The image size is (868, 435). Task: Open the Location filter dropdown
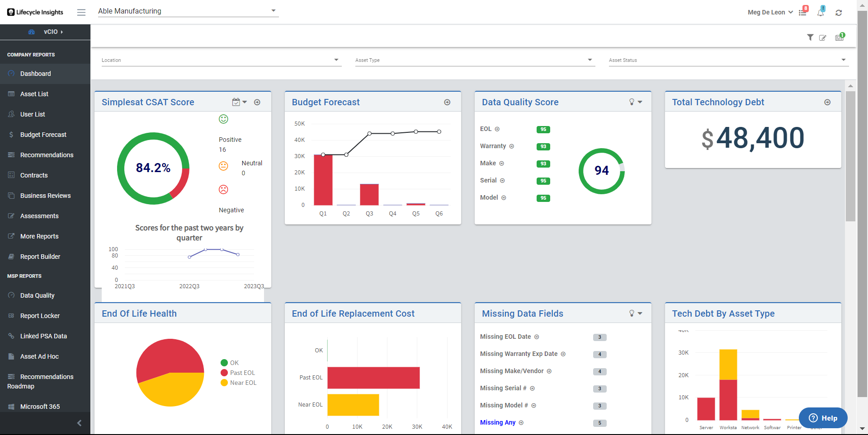(x=336, y=59)
